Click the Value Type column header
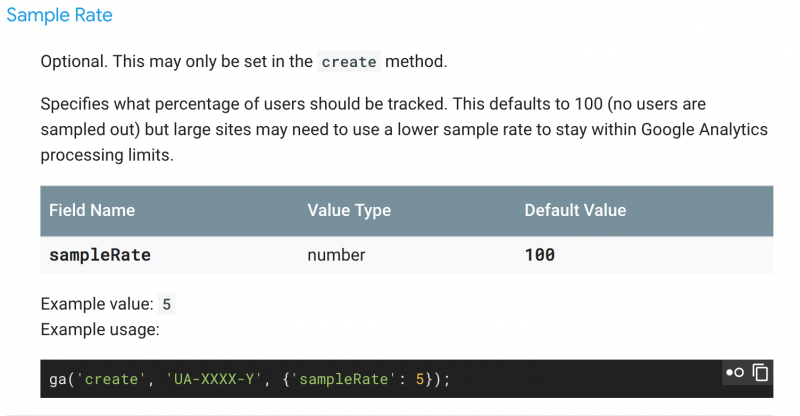The image size is (800, 416). (349, 210)
